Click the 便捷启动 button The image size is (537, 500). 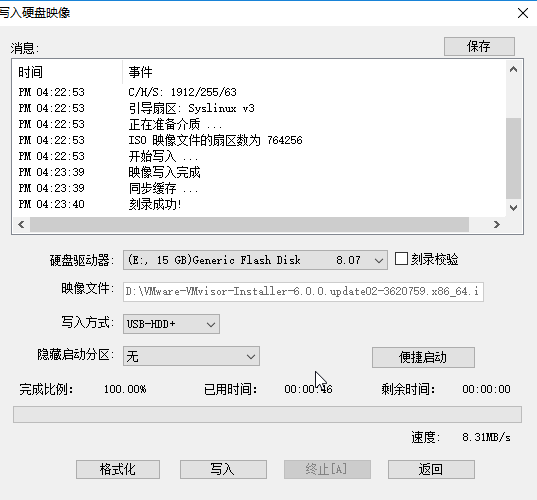pos(423,357)
